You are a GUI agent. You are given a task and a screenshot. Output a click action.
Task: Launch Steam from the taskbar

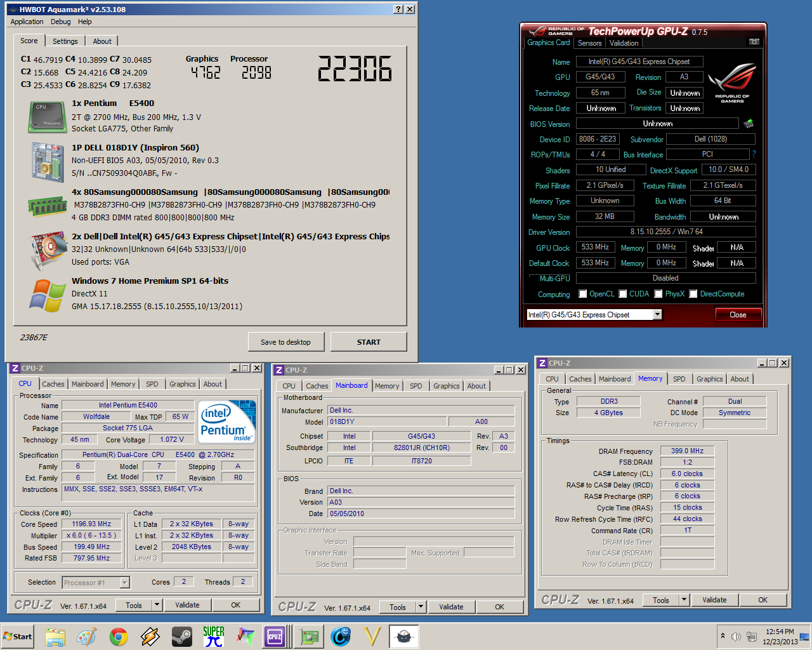click(182, 637)
